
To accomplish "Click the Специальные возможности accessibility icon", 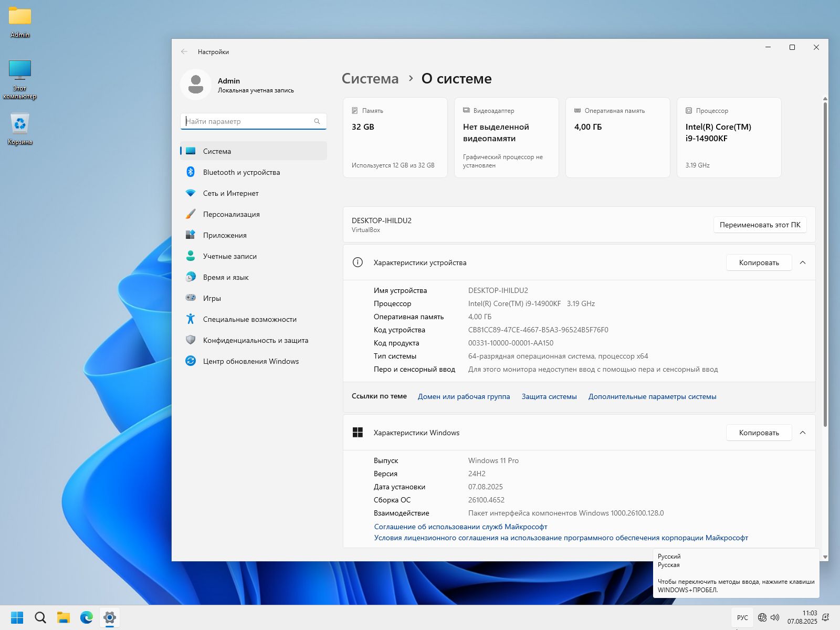I will point(191,319).
